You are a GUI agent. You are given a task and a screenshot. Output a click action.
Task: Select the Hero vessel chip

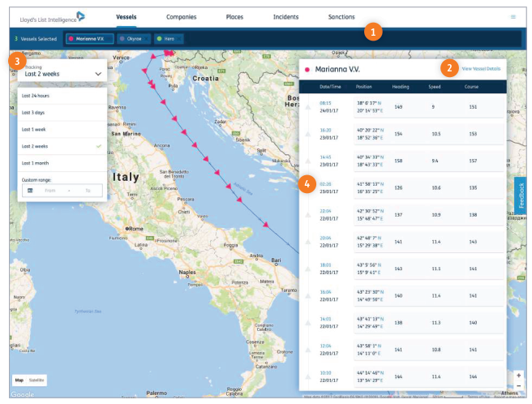point(169,39)
